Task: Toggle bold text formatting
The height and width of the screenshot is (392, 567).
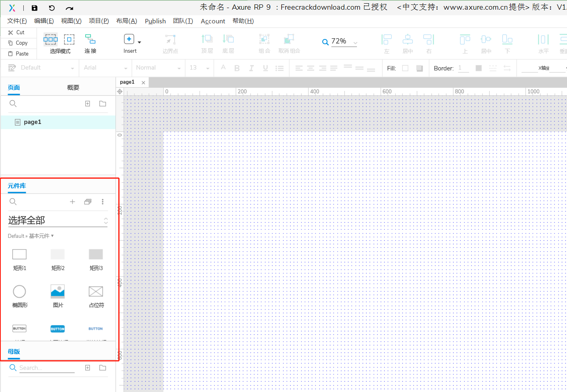Action: click(x=237, y=68)
